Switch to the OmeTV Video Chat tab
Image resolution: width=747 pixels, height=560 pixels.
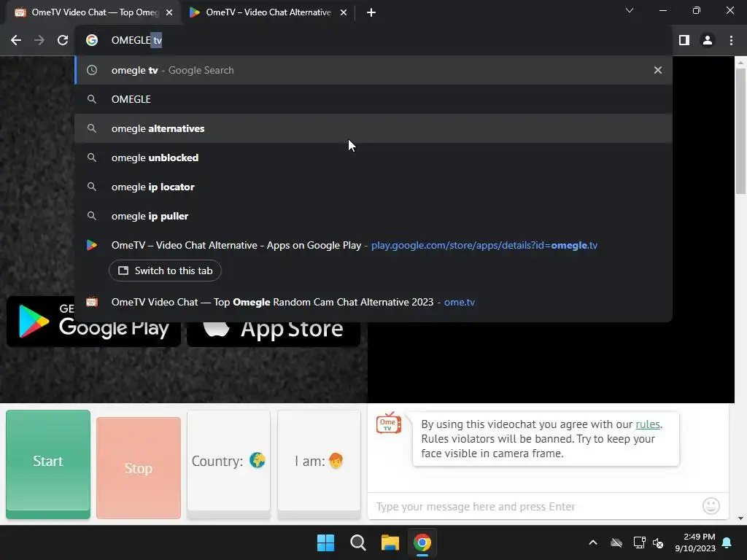pyautogui.click(x=93, y=12)
